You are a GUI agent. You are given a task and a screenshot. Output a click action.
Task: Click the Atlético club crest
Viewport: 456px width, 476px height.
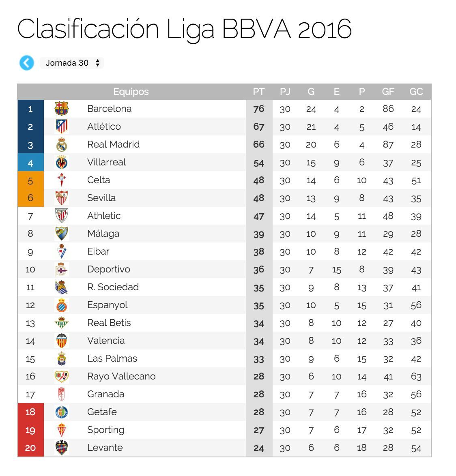(x=62, y=127)
